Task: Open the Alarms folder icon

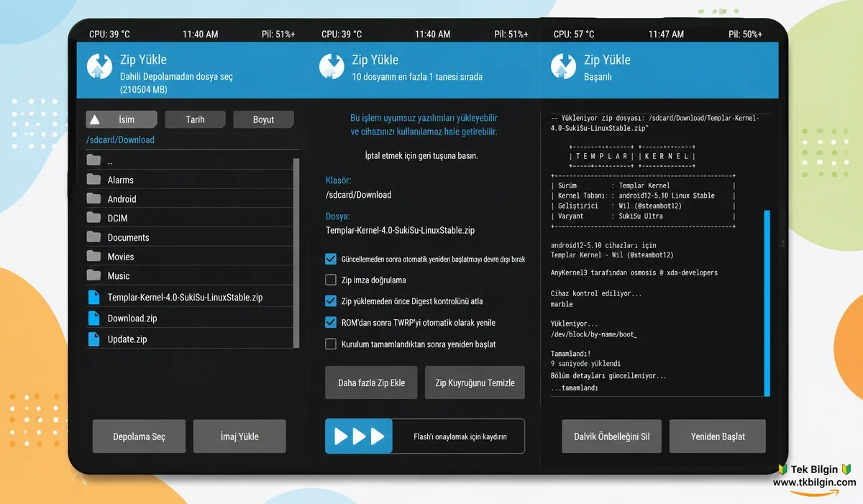Action: coord(93,179)
